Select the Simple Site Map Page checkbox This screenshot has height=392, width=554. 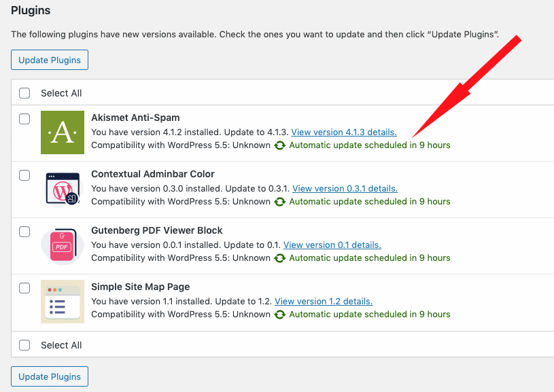point(24,288)
